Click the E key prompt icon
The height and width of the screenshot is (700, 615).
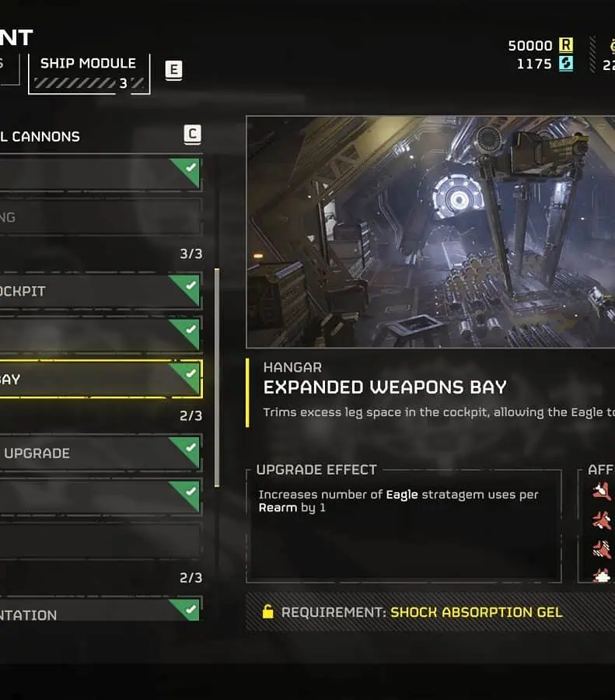click(x=173, y=70)
